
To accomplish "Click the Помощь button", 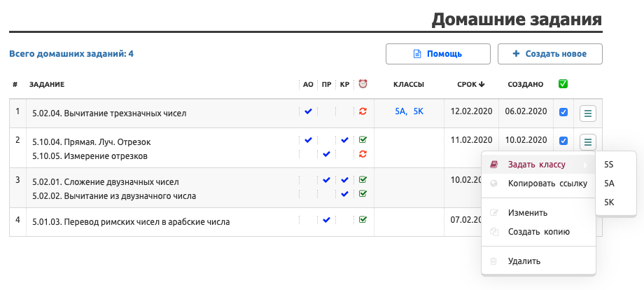I will [437, 54].
